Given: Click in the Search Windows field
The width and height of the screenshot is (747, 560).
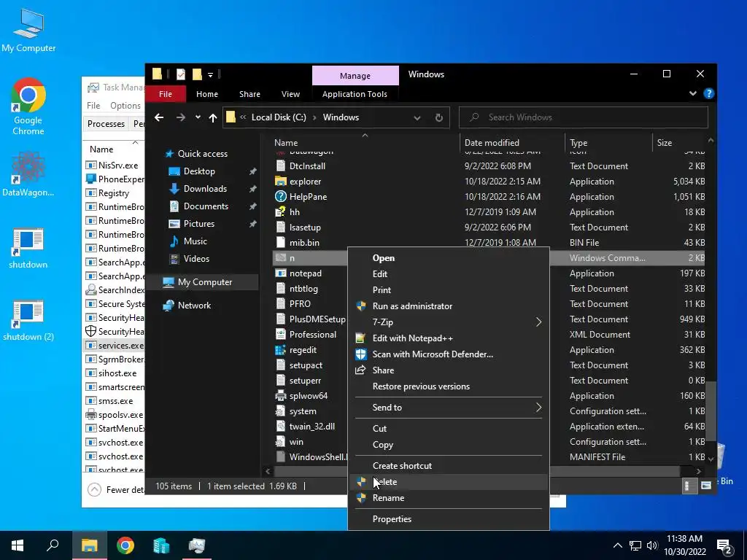Looking at the screenshot, I should (583, 117).
